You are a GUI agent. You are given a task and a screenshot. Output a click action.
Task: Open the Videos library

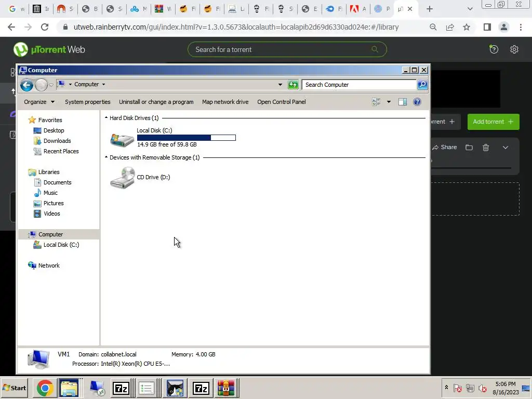pyautogui.click(x=51, y=214)
